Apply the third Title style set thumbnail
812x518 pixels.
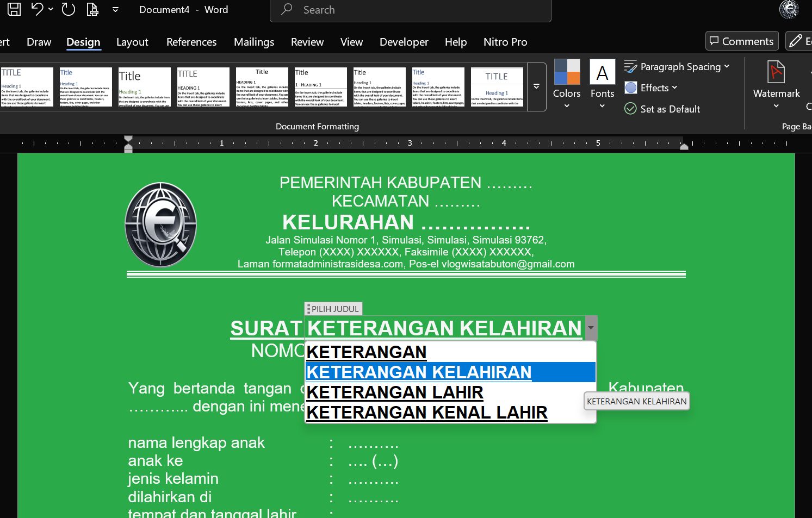coord(145,87)
